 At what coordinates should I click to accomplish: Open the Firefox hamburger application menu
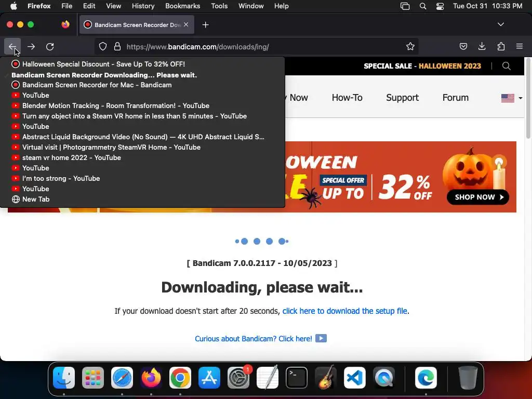520,46
